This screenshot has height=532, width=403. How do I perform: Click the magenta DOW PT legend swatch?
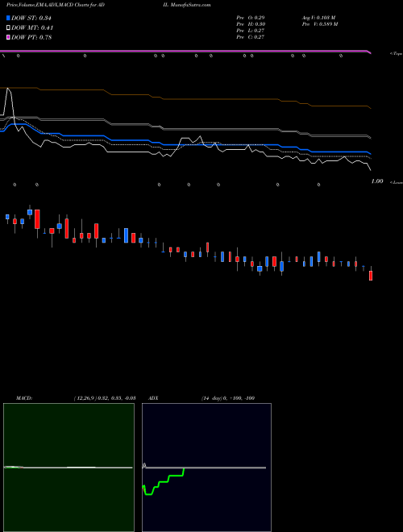[9, 37]
